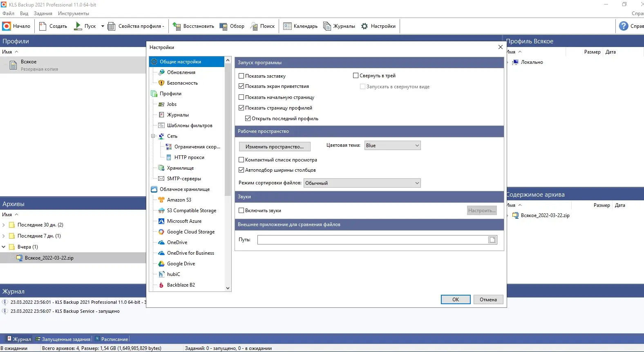Select the OneDrive for Business icon
The image size is (644, 352).
pos(161,253)
